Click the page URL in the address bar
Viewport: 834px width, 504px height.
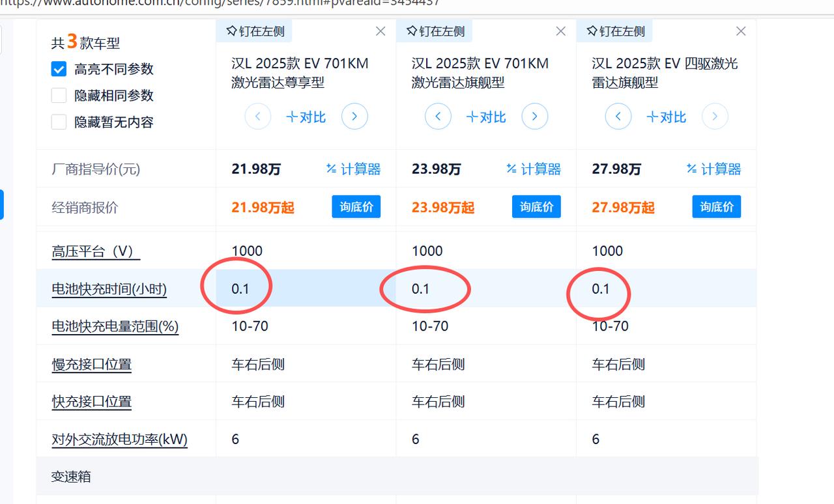(x=220, y=3)
